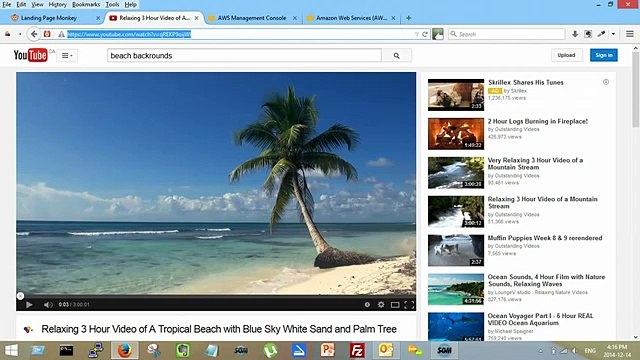Click the YouTube search field 'beach backrounds'
Image resolution: width=640 pixels, height=360 pixels.
pos(244,56)
